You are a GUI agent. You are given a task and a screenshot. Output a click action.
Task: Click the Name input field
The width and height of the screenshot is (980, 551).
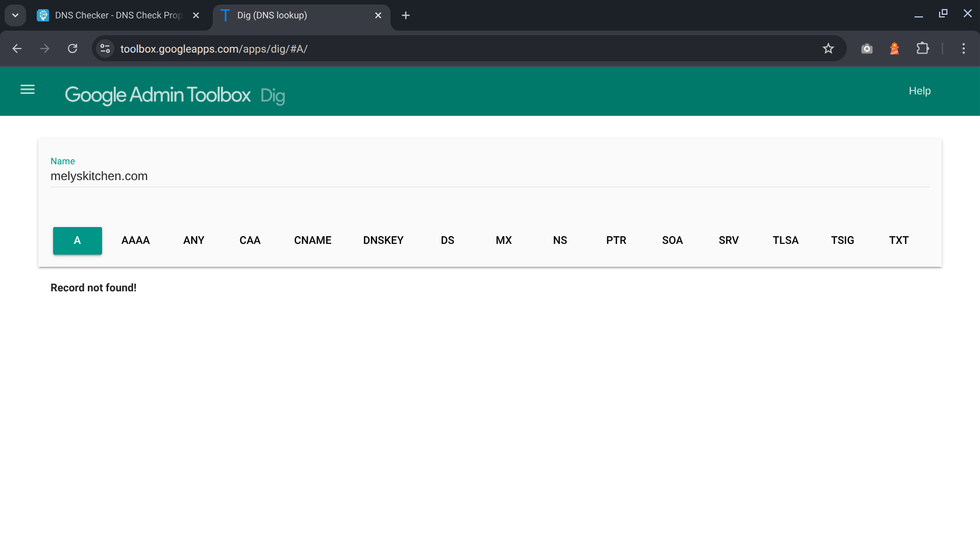[x=489, y=176]
